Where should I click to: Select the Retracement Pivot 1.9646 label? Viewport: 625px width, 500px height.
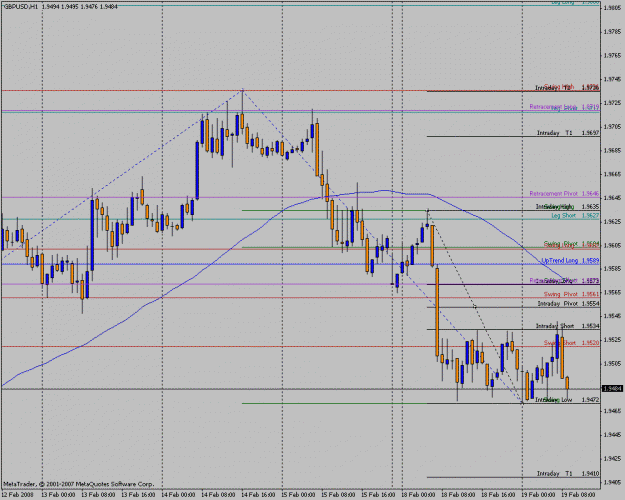(x=564, y=193)
